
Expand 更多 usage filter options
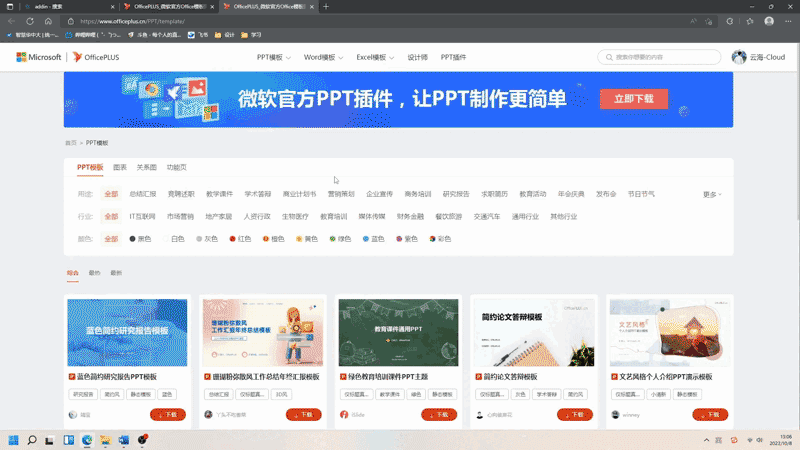[712, 194]
